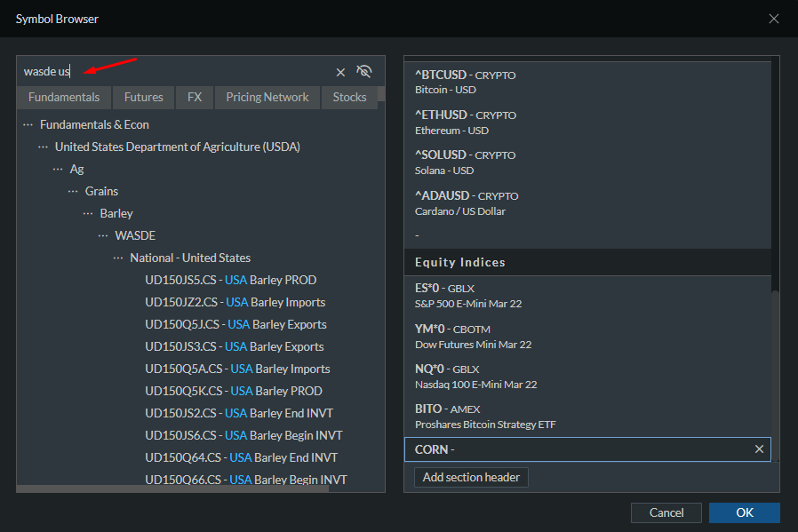Viewport: 798px width, 532px height.
Task: Confirm with the OK button
Action: tap(745, 512)
